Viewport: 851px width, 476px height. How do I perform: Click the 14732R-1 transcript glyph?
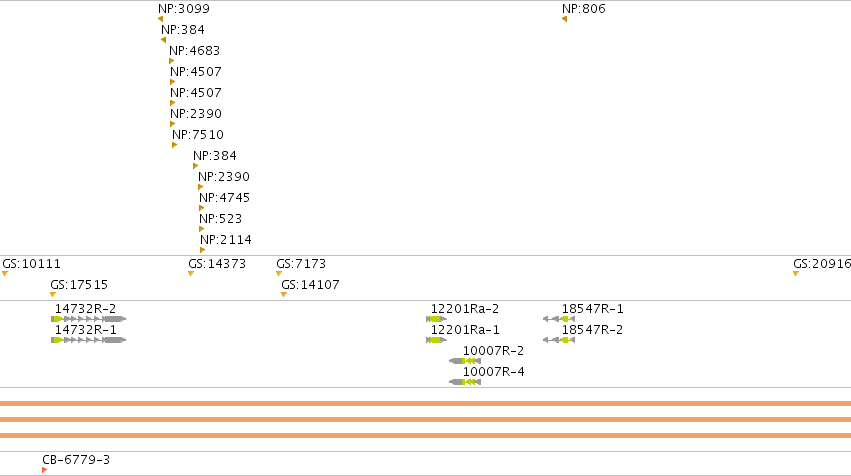(x=88, y=340)
